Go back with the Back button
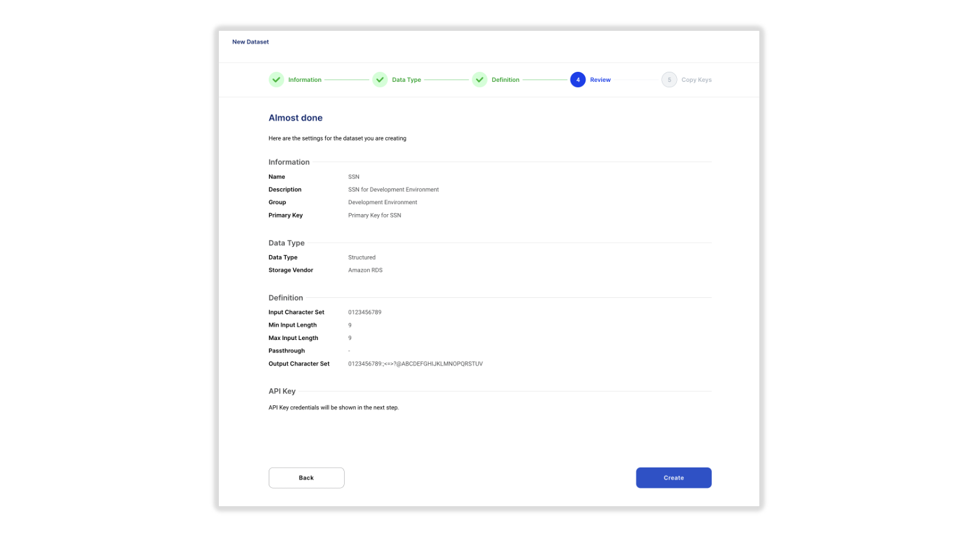This screenshot has height=540, width=980. [x=306, y=478]
